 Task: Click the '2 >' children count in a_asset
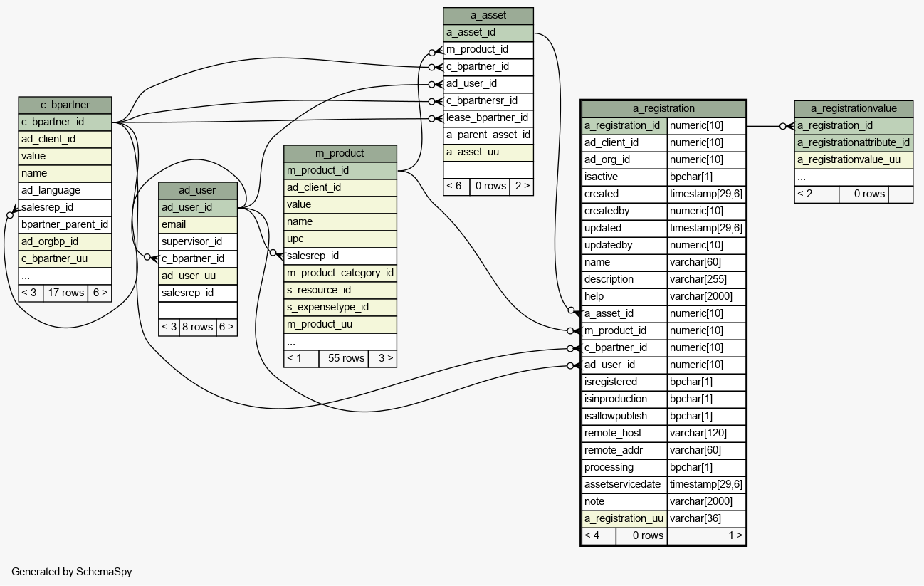click(x=521, y=186)
